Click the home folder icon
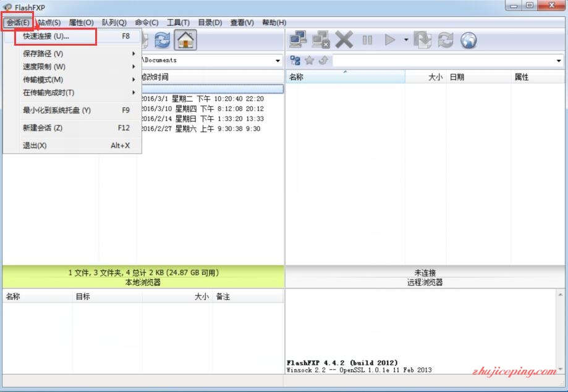Viewport: 568px width, 392px height. 185,40
